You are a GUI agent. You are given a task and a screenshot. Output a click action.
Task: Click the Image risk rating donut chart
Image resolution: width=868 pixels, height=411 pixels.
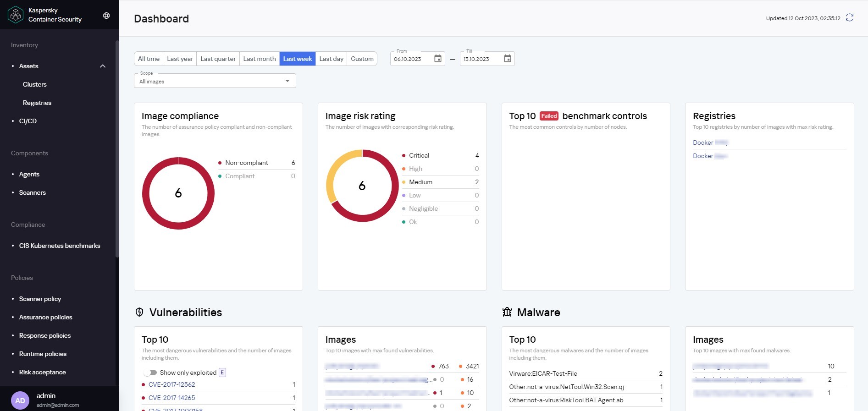point(362,186)
